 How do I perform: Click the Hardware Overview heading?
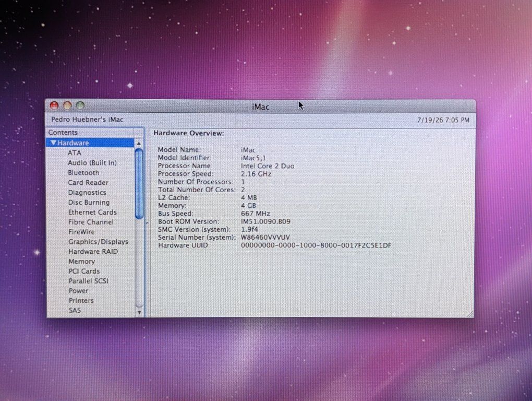tap(189, 133)
